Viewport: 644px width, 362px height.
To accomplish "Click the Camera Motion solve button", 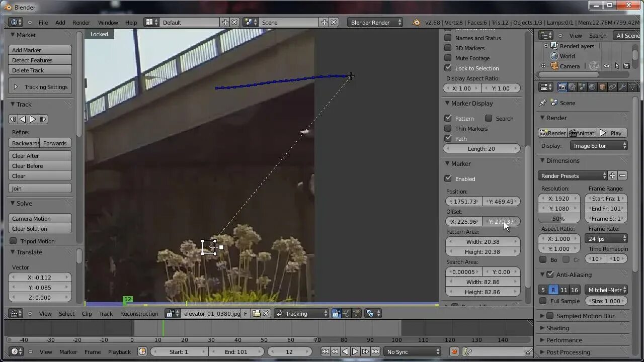I will point(39,219).
